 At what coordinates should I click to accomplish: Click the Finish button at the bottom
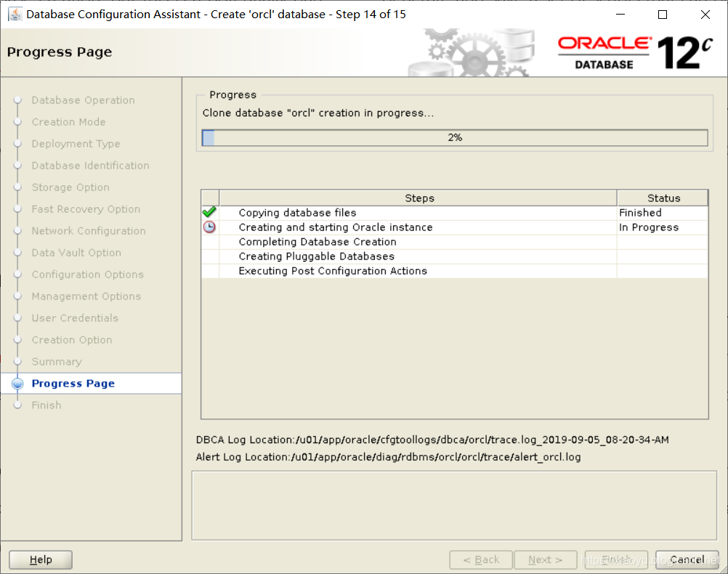tap(616, 559)
